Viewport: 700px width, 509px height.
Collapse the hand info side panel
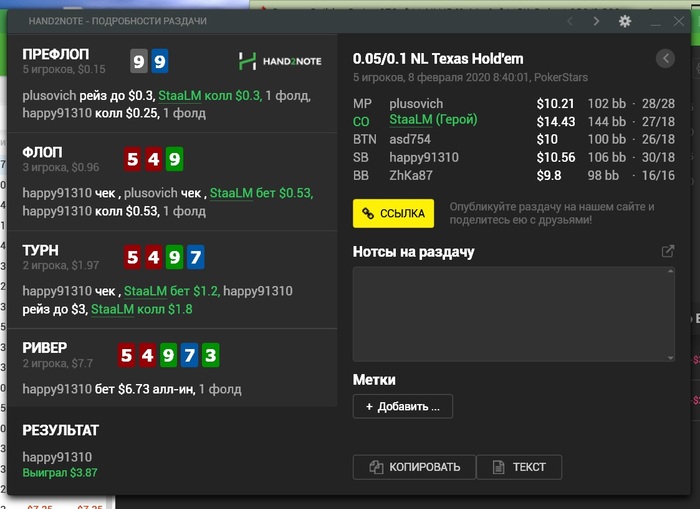pos(665,58)
